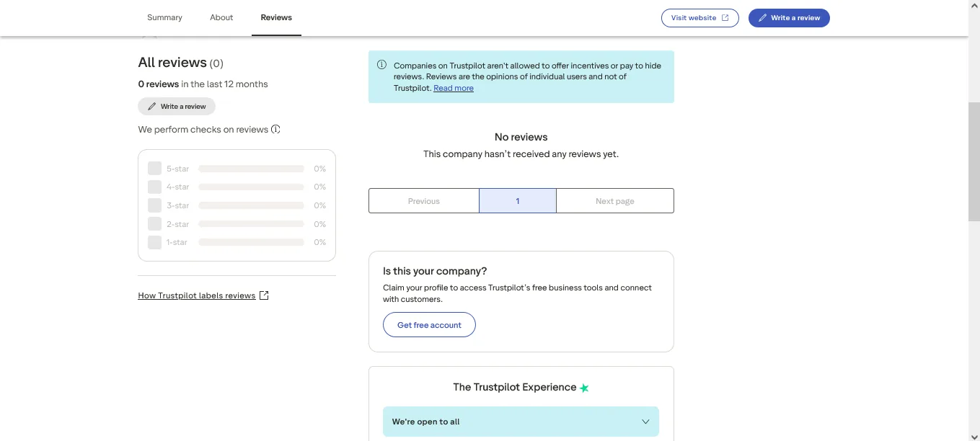Switch to the Summary tab

[x=164, y=17]
